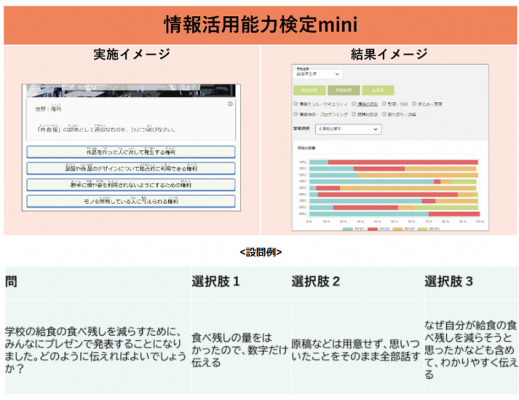Click the small circle icon beside question text
This screenshot has width=519, height=400.
tap(230, 104)
